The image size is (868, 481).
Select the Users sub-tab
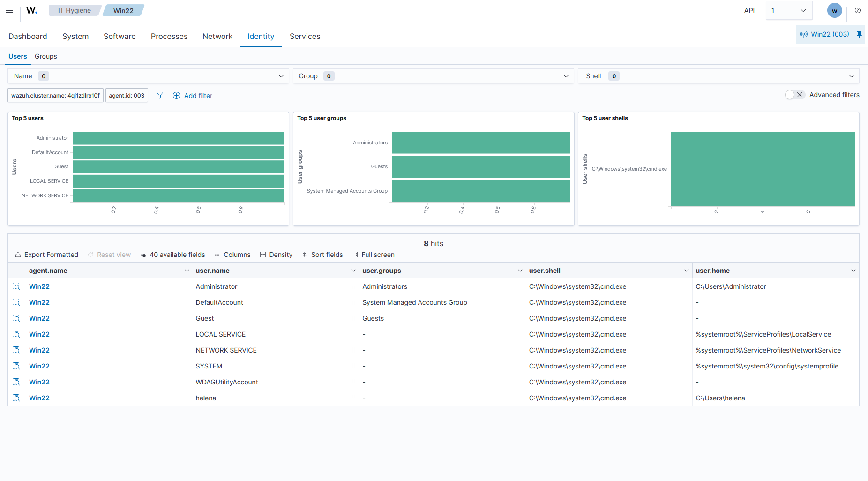[18, 56]
